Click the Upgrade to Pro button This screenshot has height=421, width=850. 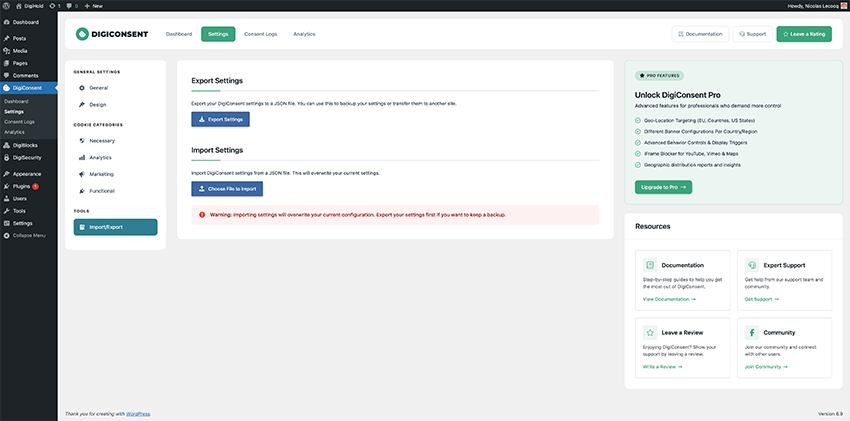point(663,187)
